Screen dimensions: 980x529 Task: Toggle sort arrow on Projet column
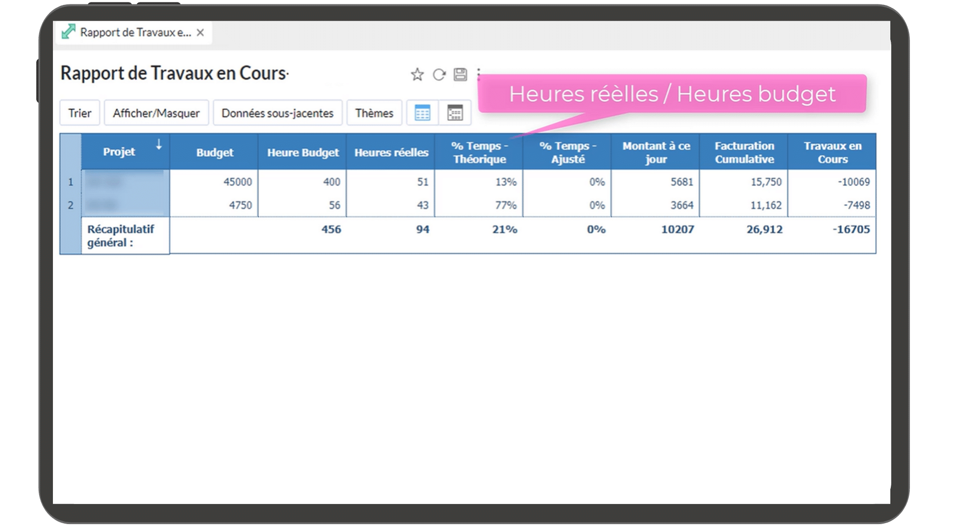[x=159, y=144]
